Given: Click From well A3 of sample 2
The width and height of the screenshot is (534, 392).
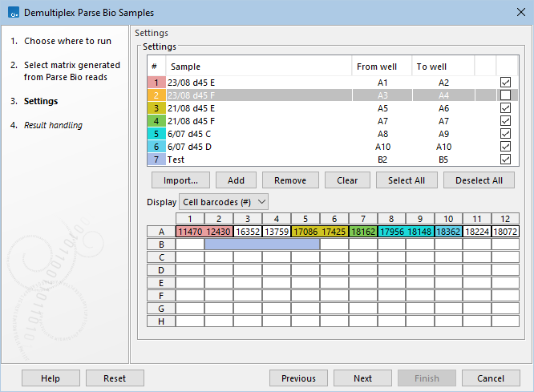Looking at the screenshot, I should (382, 95).
